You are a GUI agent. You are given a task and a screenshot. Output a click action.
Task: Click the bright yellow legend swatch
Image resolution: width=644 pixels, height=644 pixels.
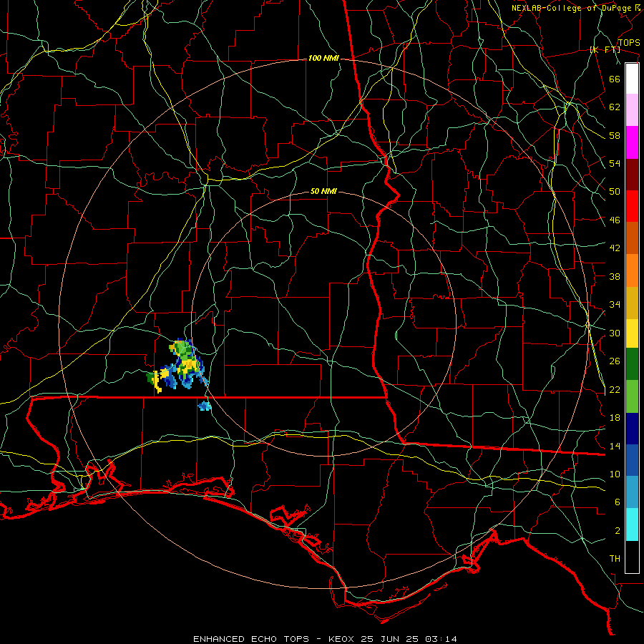632,333
